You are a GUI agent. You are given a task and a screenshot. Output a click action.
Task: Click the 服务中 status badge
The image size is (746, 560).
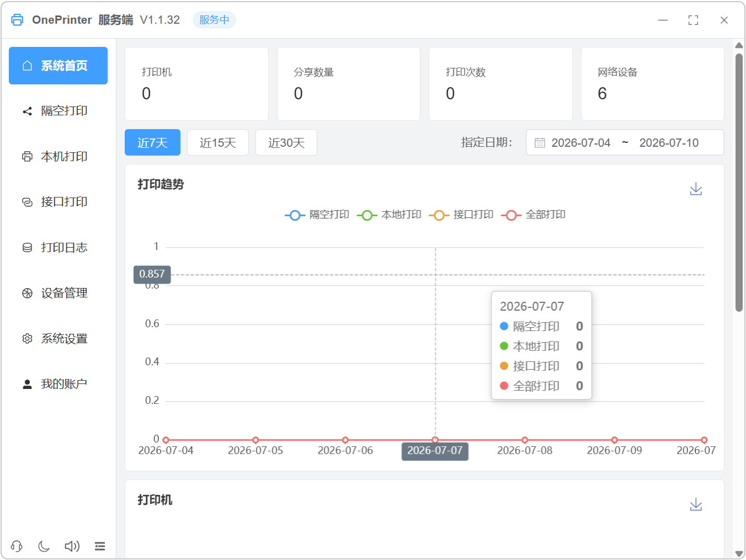214,20
